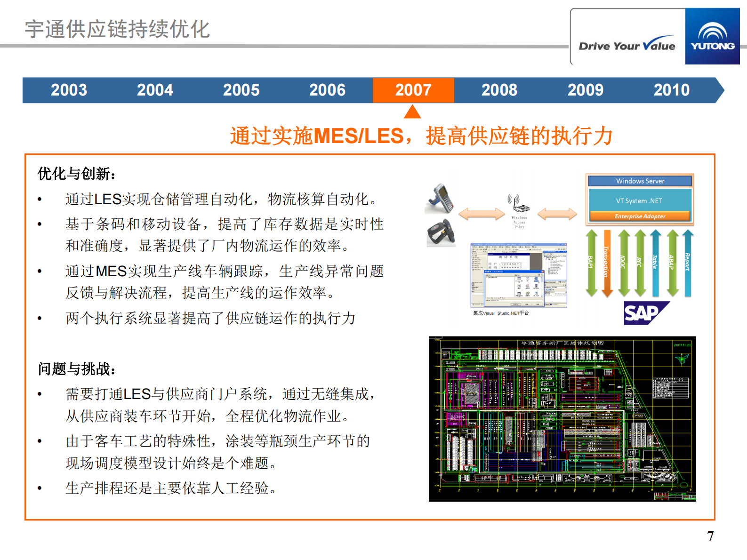
Task: Click the RFC green arrow
Action: coord(640,263)
